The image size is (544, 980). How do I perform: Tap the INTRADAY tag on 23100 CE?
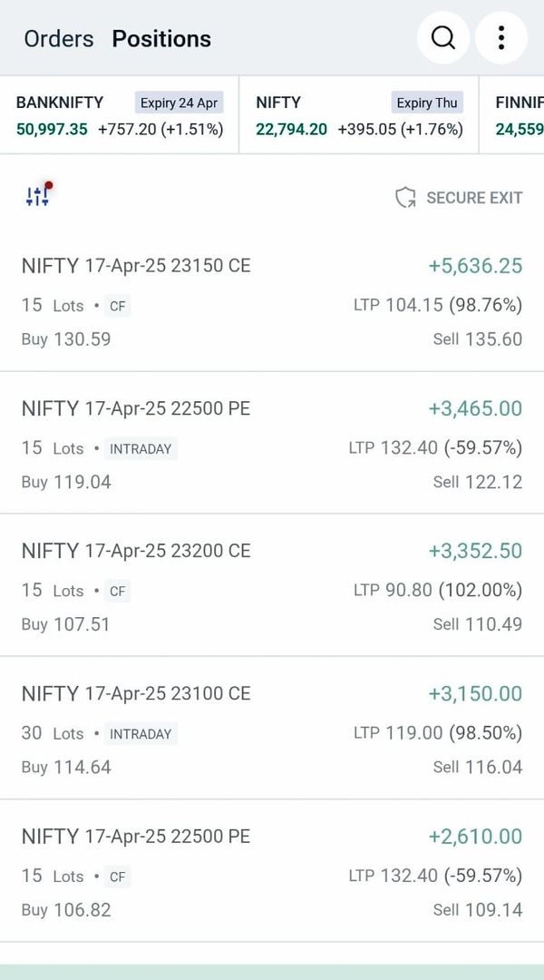point(141,733)
